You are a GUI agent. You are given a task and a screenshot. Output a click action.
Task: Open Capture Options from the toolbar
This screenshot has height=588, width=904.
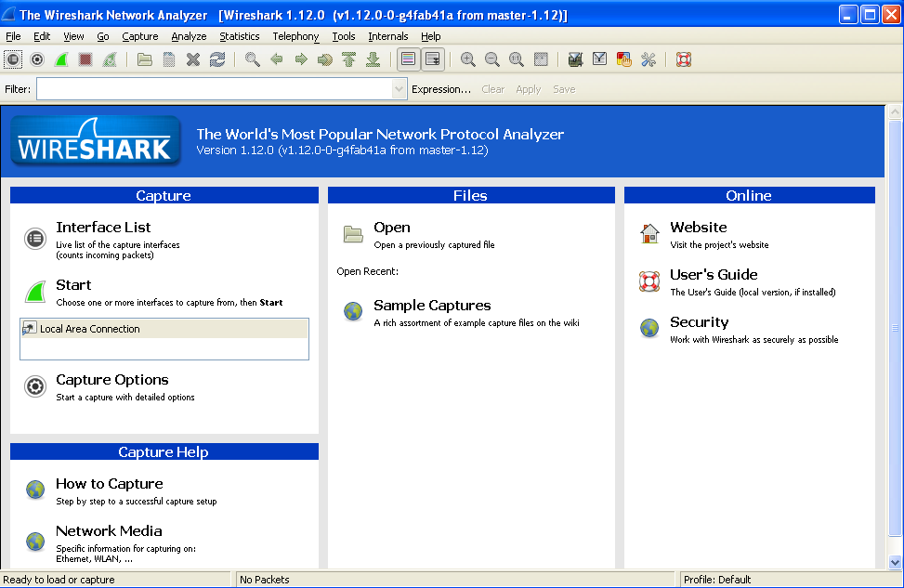(x=37, y=59)
